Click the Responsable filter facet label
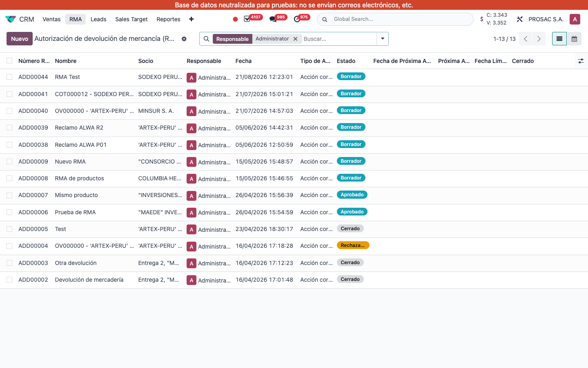 (232, 39)
